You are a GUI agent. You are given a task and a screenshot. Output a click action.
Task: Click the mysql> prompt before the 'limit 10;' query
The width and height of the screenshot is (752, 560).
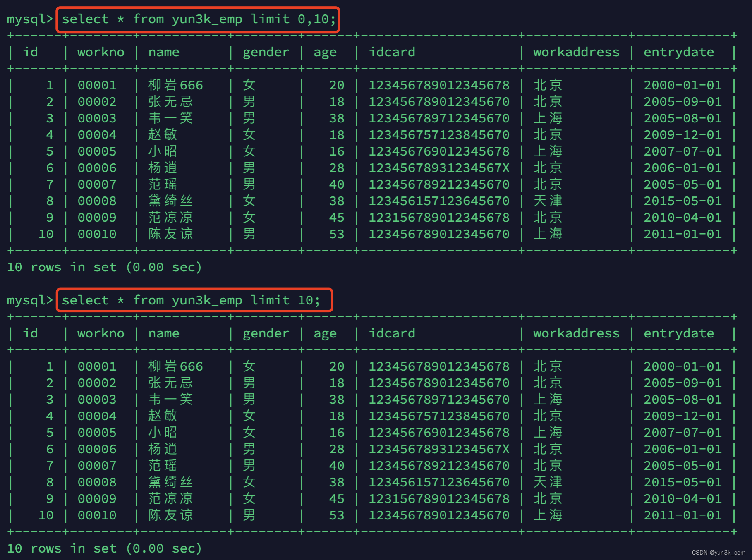(x=30, y=301)
